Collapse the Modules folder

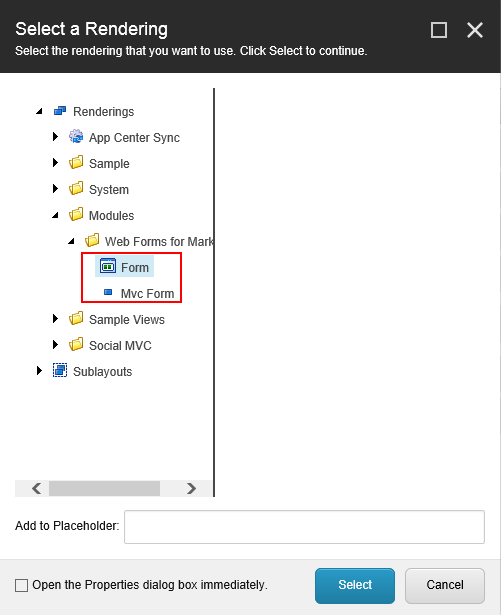point(55,215)
